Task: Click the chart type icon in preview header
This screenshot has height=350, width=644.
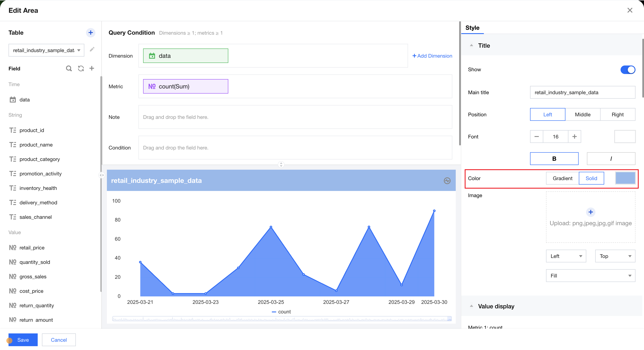Action: tap(447, 181)
